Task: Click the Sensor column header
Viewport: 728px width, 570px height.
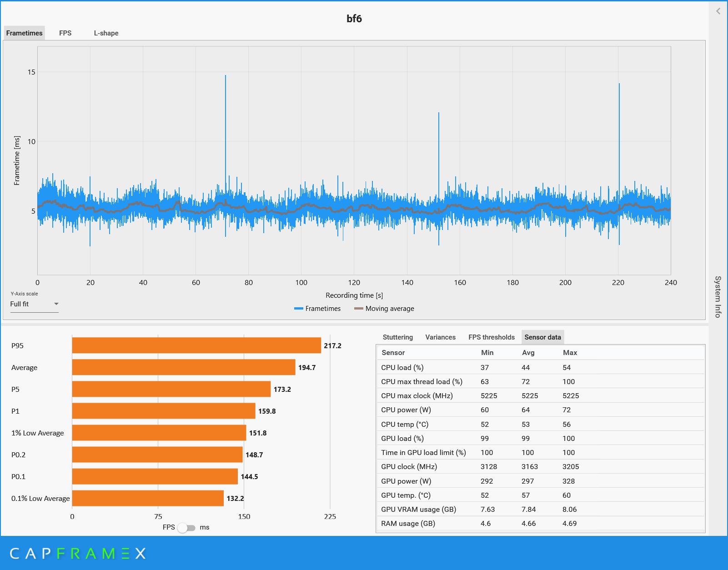Action: [393, 353]
